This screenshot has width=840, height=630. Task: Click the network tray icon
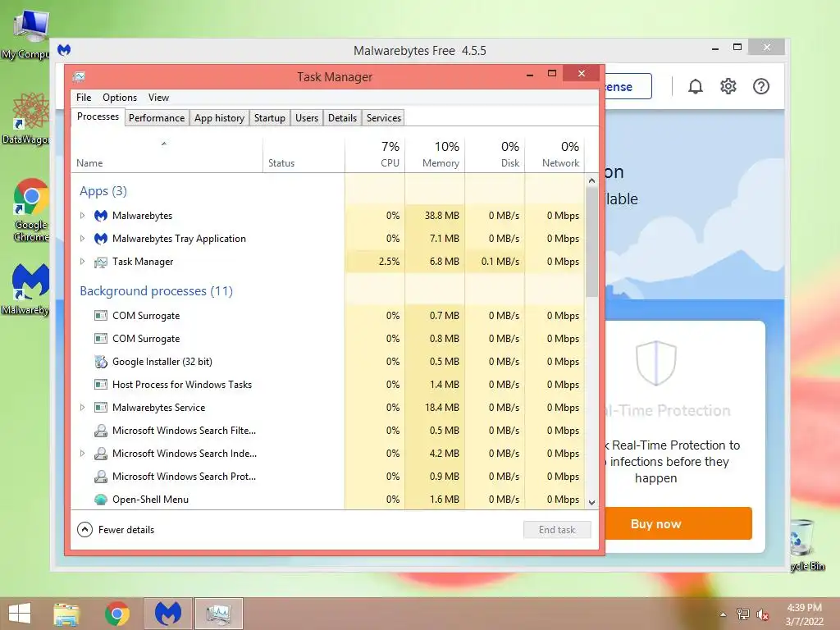pyautogui.click(x=743, y=614)
